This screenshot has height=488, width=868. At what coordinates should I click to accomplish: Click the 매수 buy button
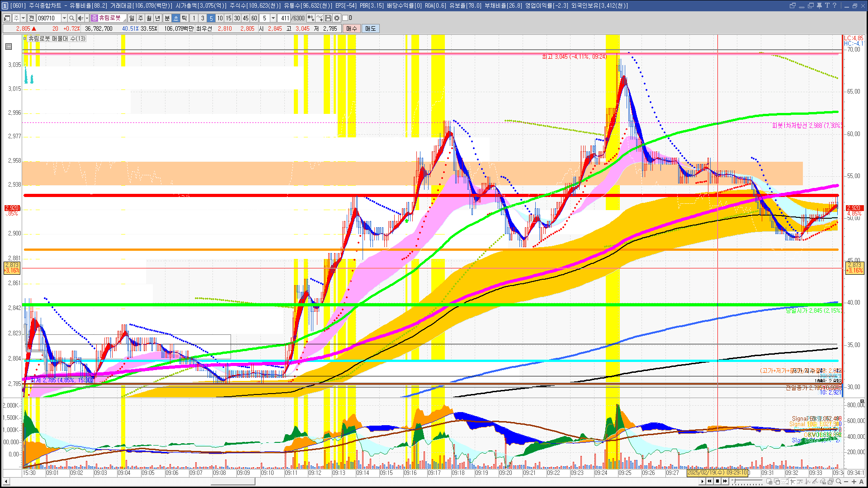point(352,28)
